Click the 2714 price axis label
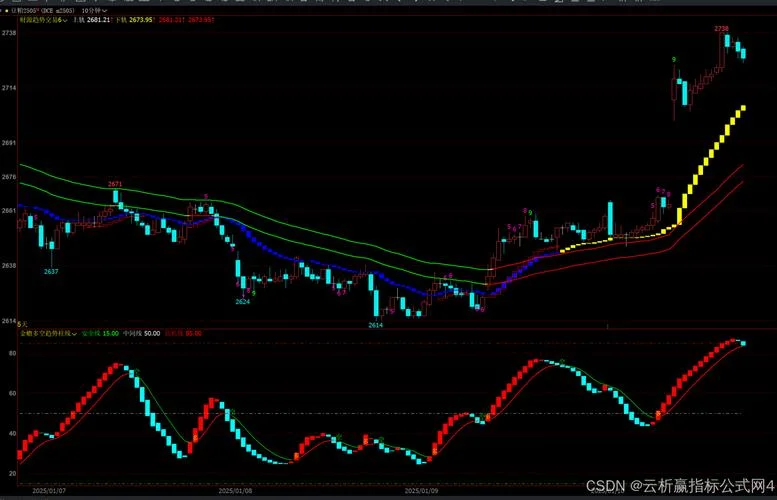Viewport: 777px width, 500px height. pyautogui.click(x=9, y=88)
